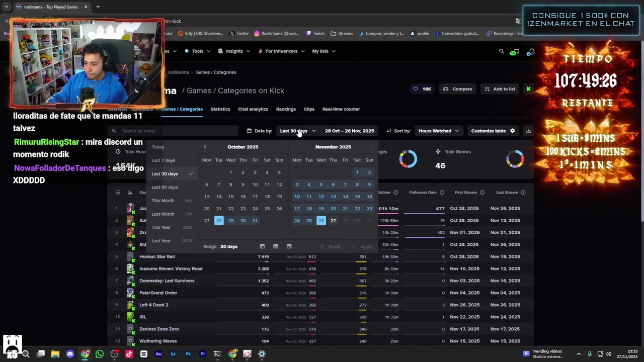Click the Add to list button
The image size is (644, 362).
[x=500, y=89]
